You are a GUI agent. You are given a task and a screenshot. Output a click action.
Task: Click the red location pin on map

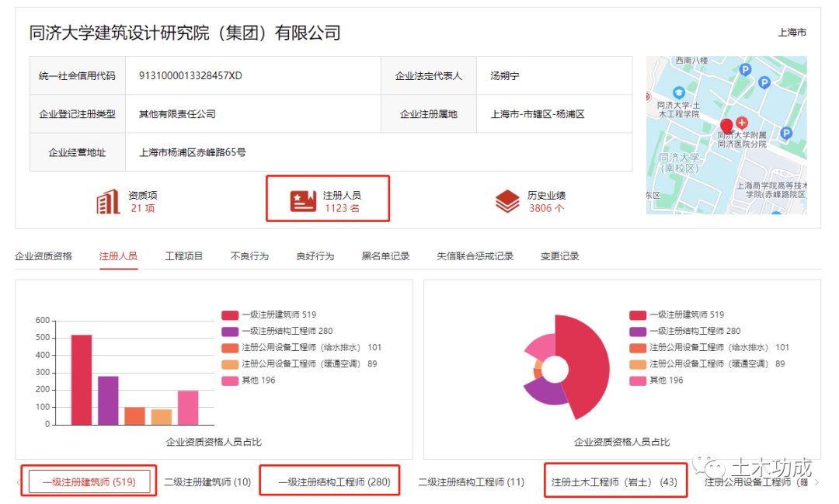click(726, 127)
